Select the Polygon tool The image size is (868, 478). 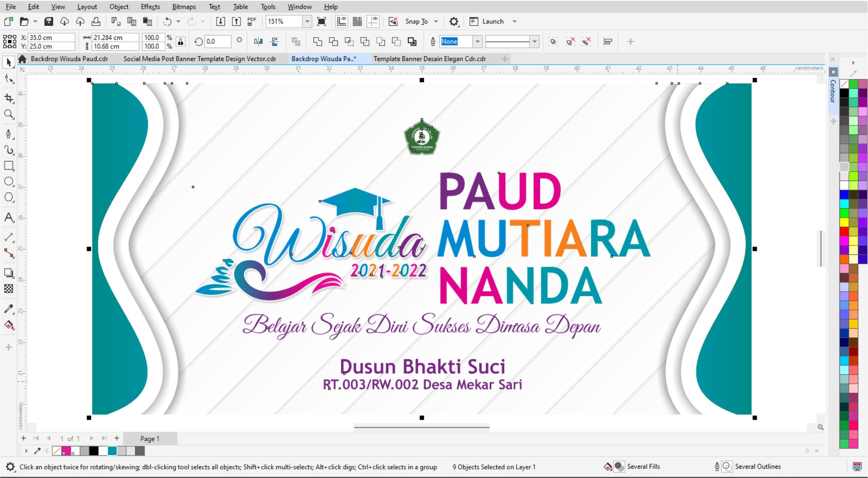[x=9, y=197]
